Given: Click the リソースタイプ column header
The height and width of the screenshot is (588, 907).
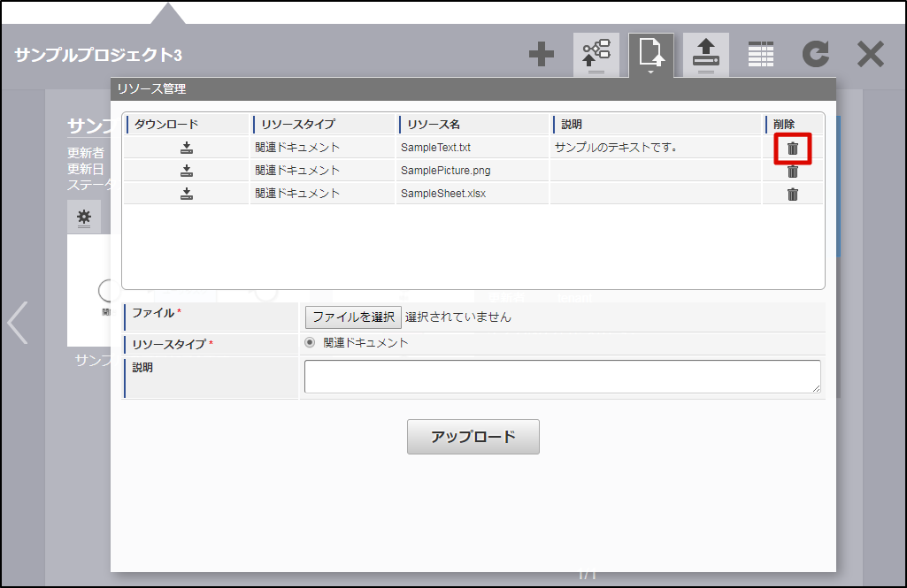Looking at the screenshot, I should point(323,125).
